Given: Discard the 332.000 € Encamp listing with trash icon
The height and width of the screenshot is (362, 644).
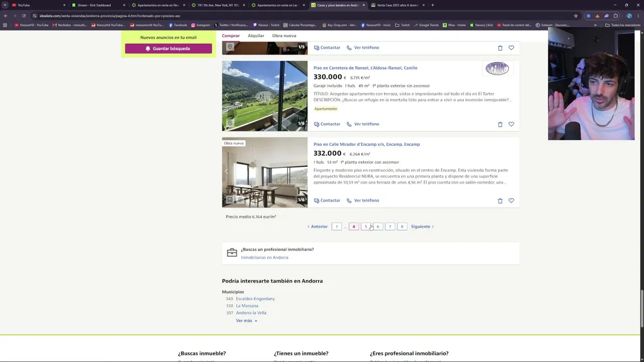Looking at the screenshot, I should tap(500, 201).
